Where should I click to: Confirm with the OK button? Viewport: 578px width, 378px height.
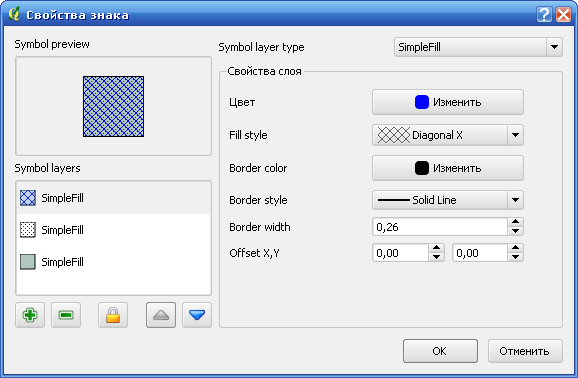[x=440, y=351]
